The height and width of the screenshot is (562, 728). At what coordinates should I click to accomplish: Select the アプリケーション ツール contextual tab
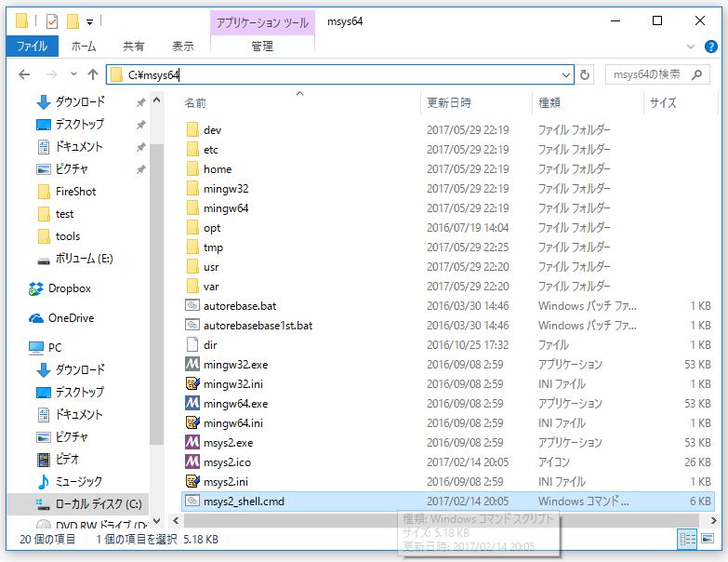coord(262,22)
